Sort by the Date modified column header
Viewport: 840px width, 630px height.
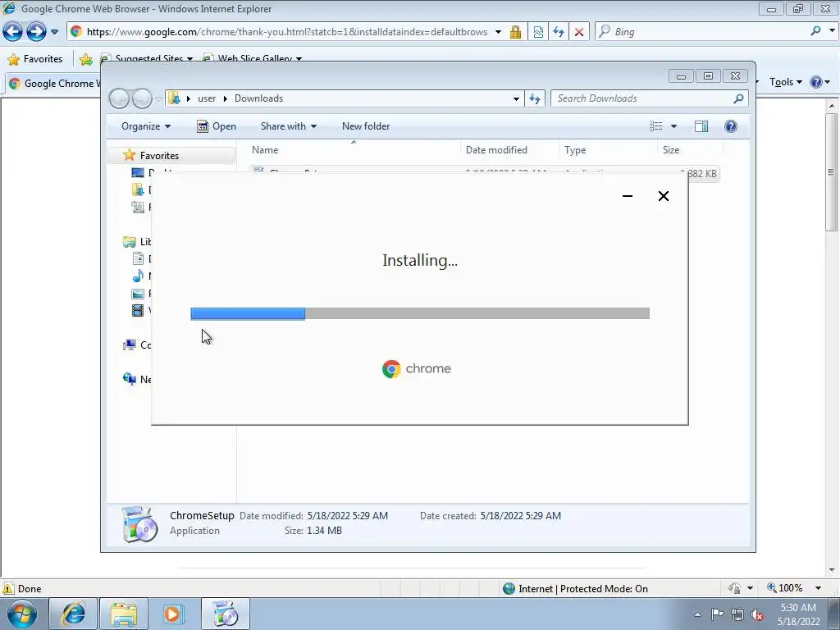(x=509, y=150)
